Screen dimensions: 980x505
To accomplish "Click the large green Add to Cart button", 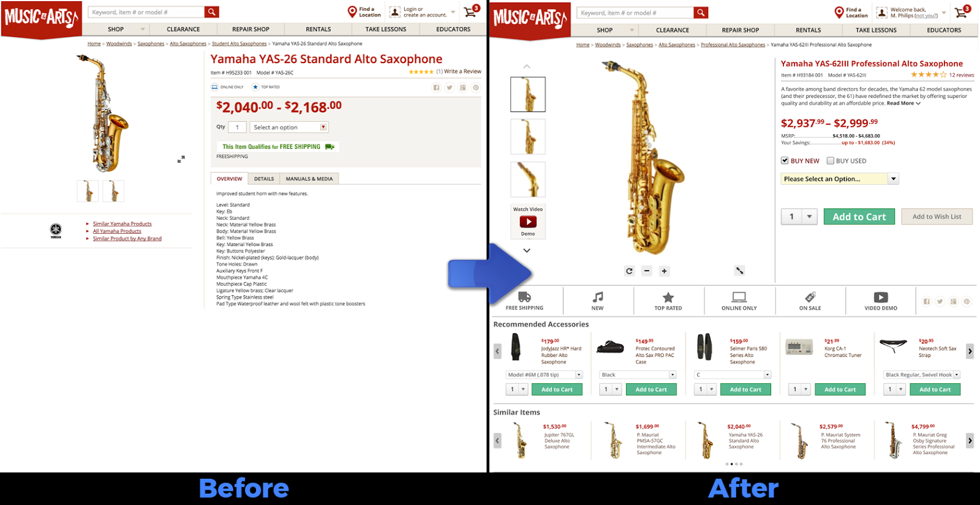I will tap(859, 217).
